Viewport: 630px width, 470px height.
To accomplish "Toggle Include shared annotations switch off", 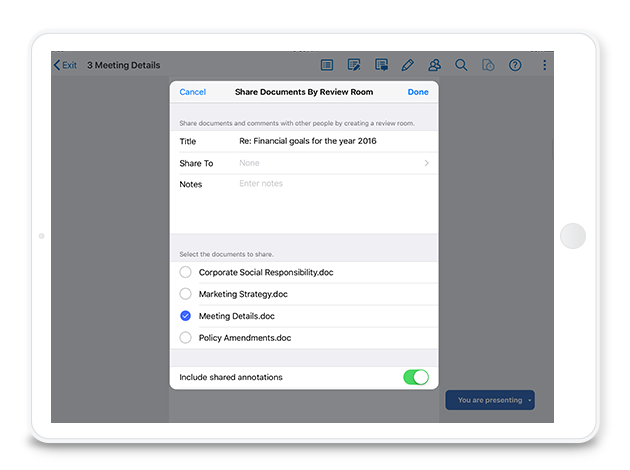I will point(416,377).
